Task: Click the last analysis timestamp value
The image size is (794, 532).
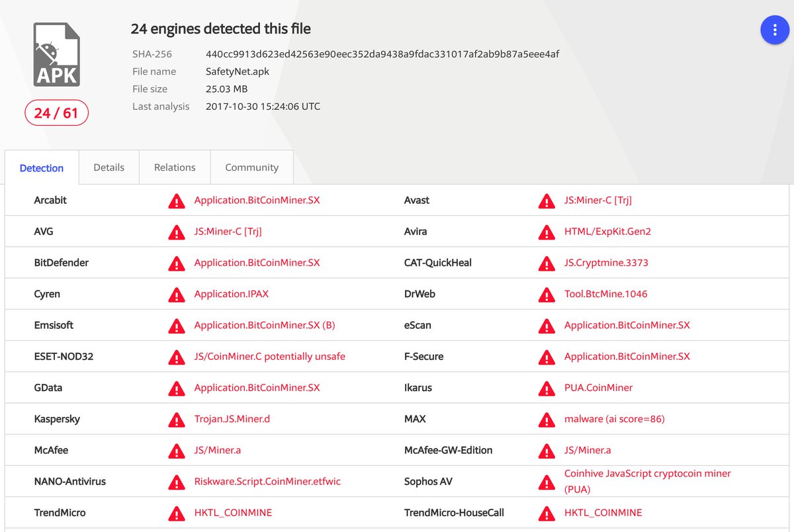Action: 263,107
